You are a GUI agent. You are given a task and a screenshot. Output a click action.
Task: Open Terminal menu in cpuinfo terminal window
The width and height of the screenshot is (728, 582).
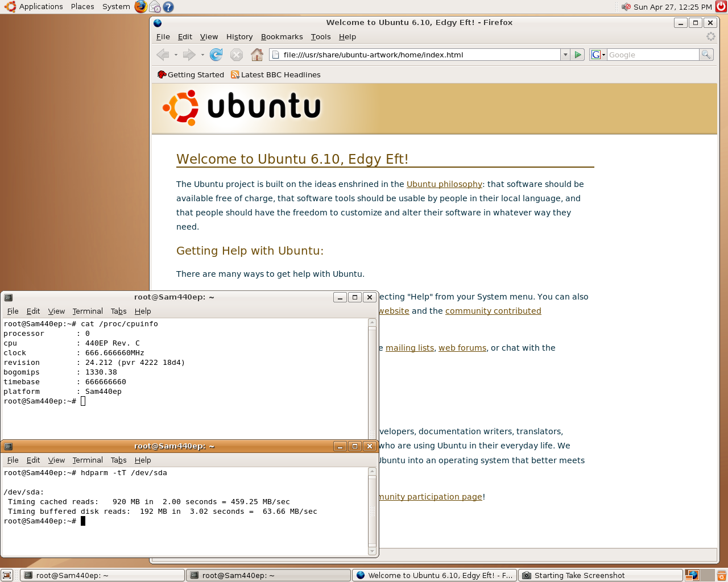(x=88, y=311)
